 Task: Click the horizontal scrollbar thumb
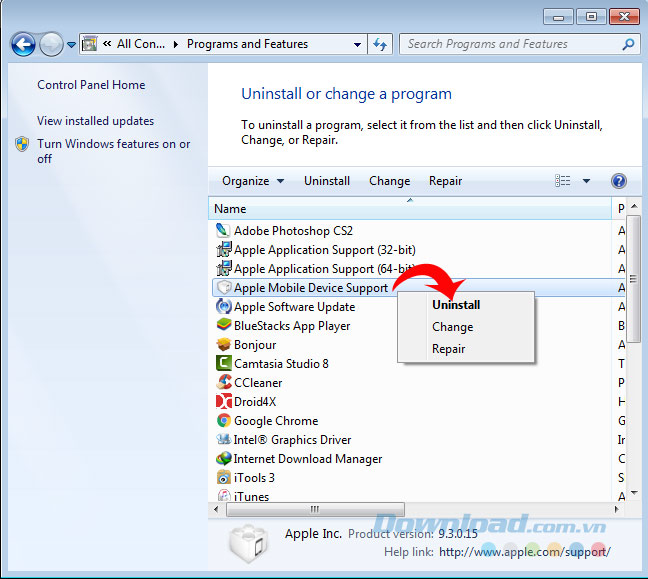pyautogui.click(x=315, y=509)
